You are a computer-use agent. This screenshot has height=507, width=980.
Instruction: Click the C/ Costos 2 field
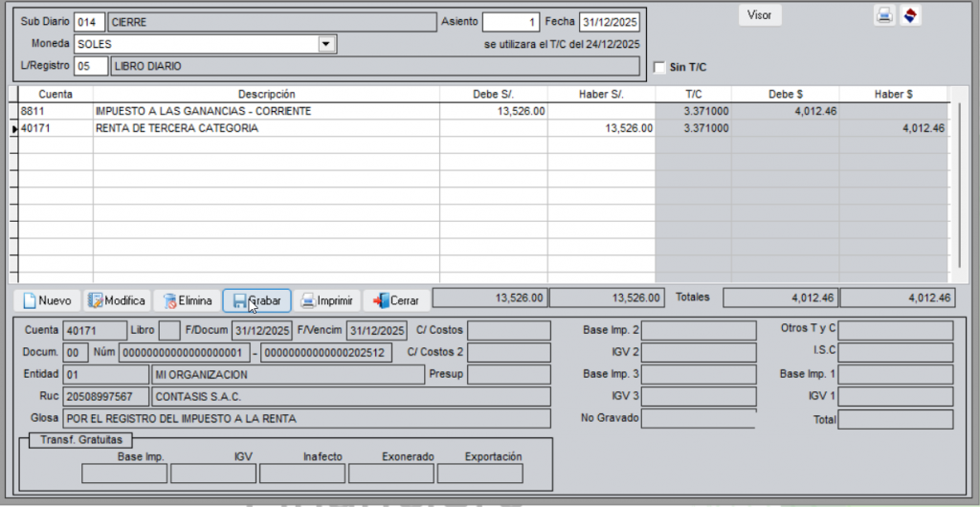[x=509, y=352]
